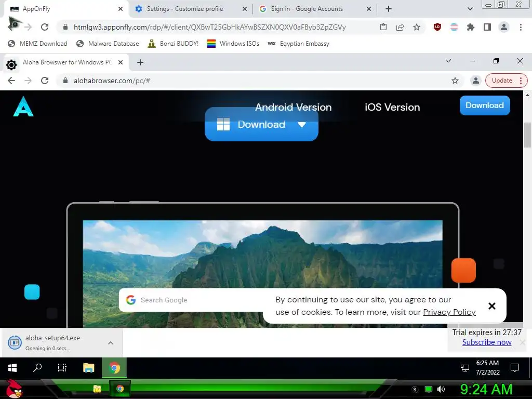Open a new tab in Aloha window
Viewport: 532px width, 399px height.
click(140, 62)
